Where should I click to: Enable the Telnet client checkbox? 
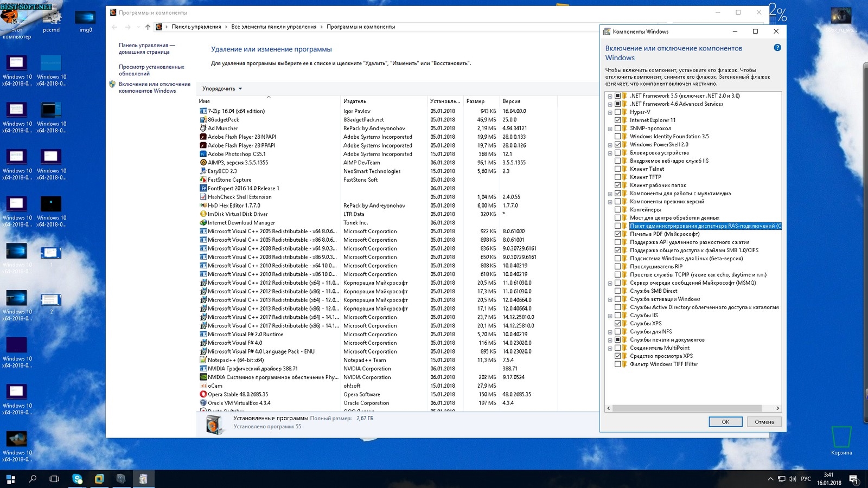coord(617,169)
